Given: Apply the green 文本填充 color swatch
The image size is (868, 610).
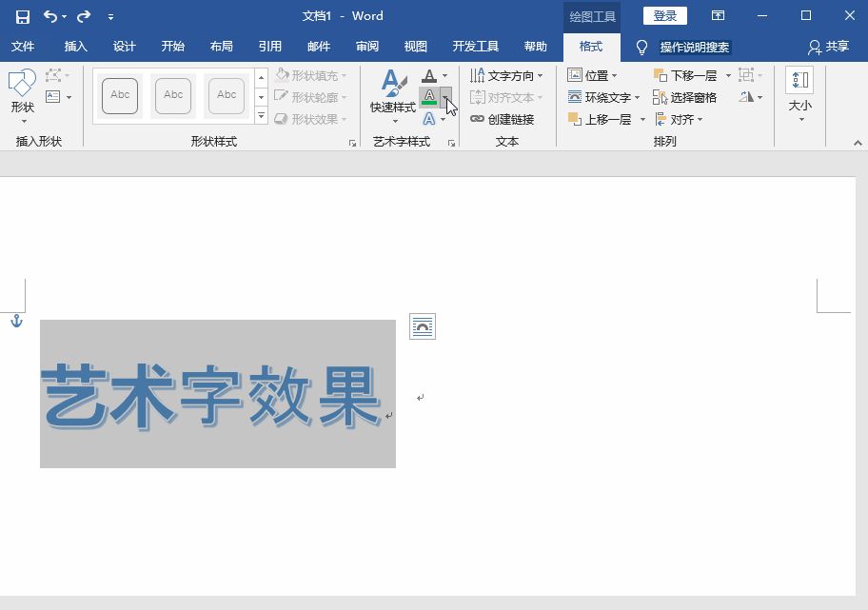Looking at the screenshot, I should (430, 96).
